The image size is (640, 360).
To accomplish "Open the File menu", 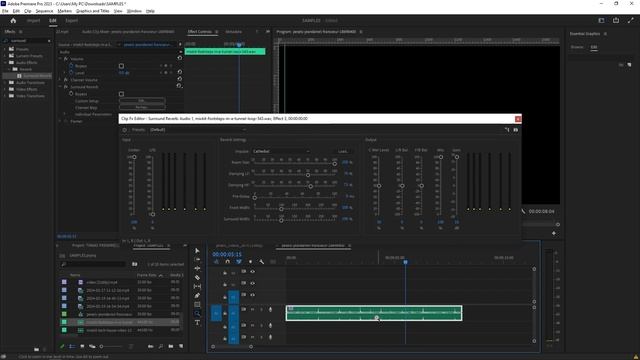I will (x=5, y=11).
